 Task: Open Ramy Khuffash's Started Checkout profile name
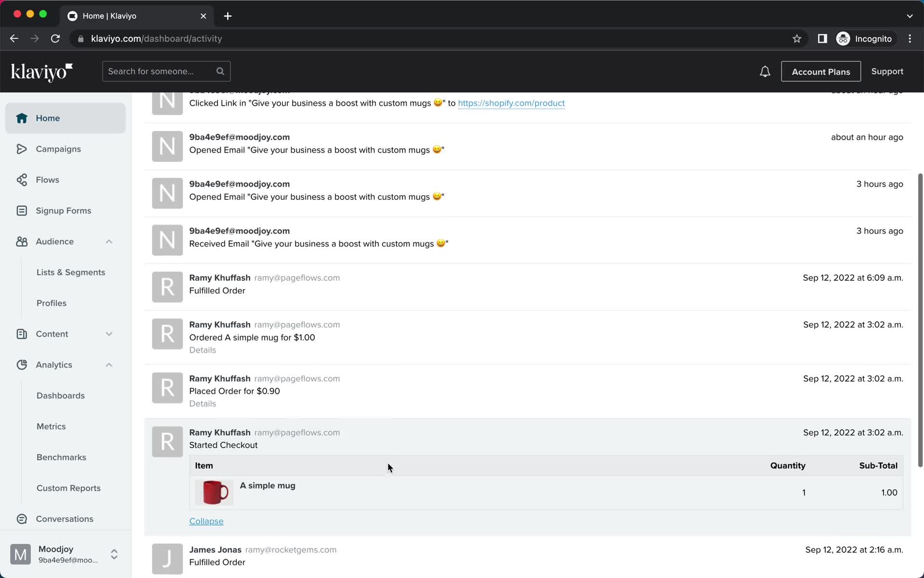[220, 433]
